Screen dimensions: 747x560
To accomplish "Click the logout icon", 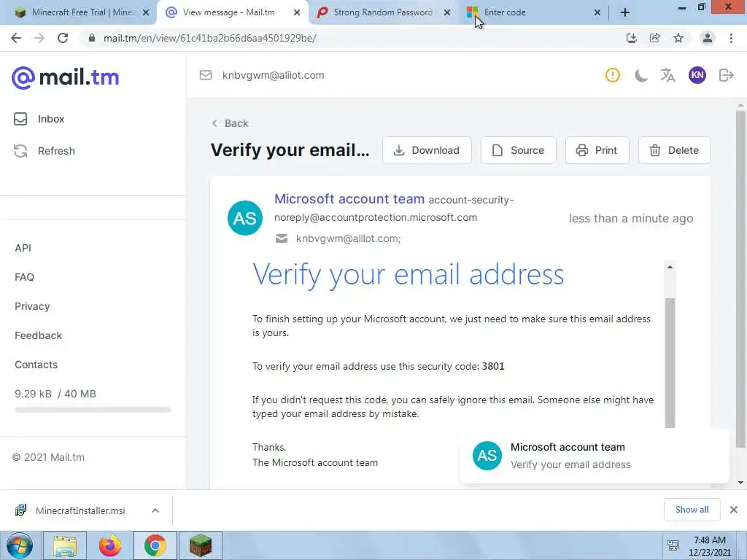I will click(x=726, y=75).
